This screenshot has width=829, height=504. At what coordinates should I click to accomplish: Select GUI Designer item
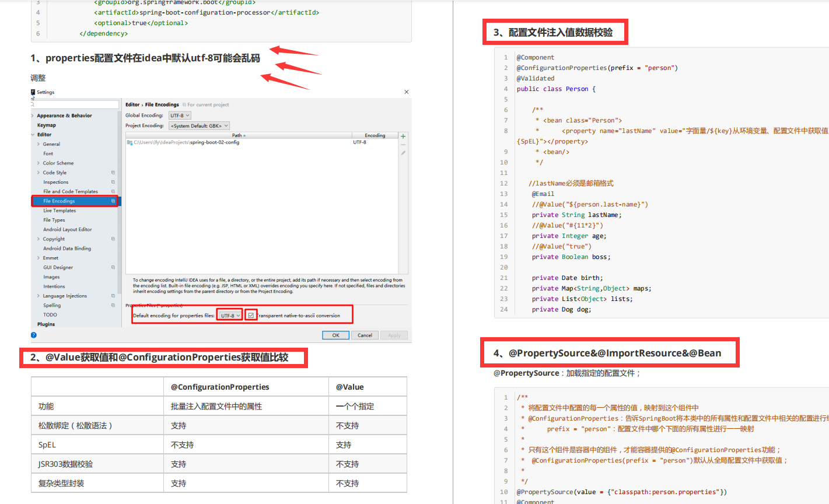58,267
